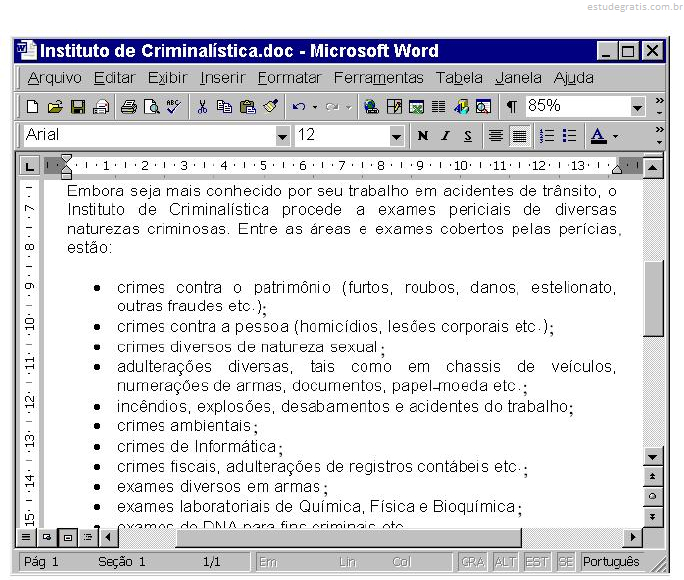Open the Arial font name dropdown
Screen dimensions: 684x580
(282, 136)
